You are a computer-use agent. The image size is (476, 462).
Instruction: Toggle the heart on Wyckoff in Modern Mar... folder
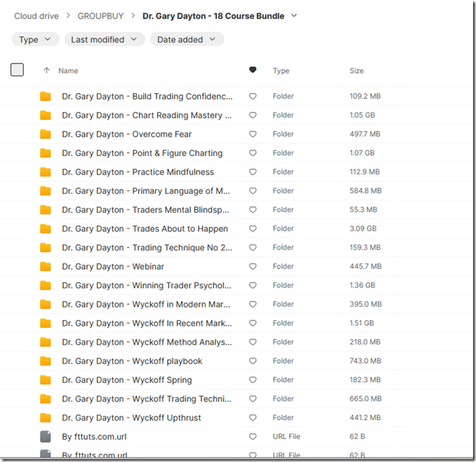[253, 304]
